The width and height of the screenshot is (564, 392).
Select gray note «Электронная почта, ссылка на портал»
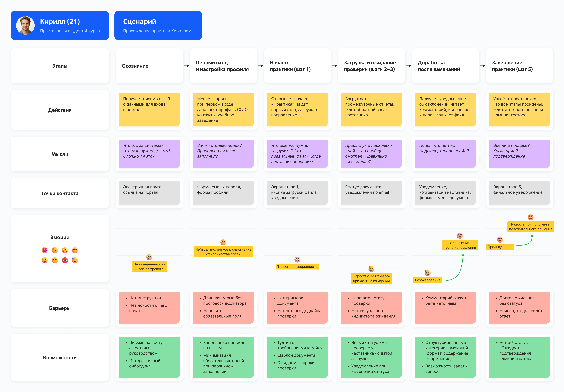tap(149, 193)
